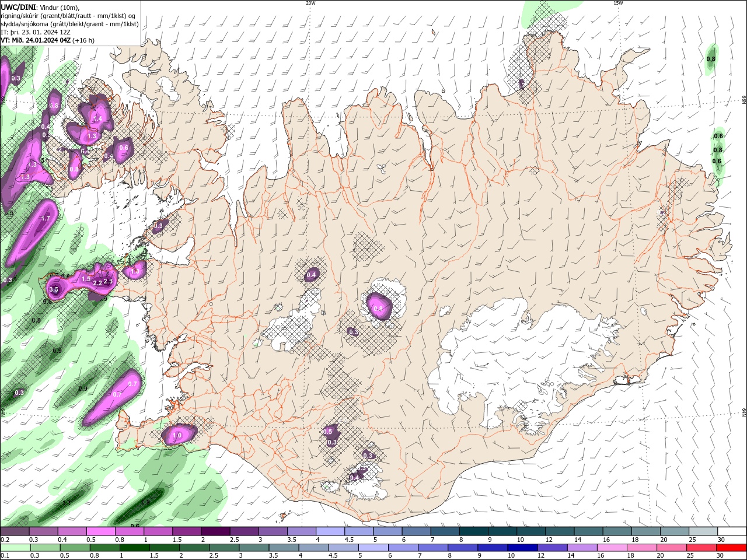Click the UWC/DINI title text

tap(19, 7)
